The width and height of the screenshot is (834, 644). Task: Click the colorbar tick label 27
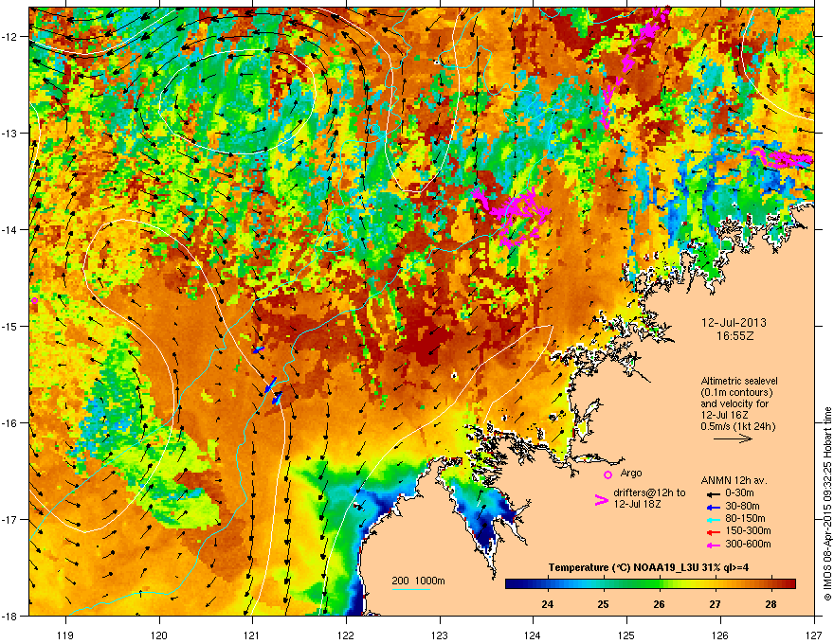715,604
